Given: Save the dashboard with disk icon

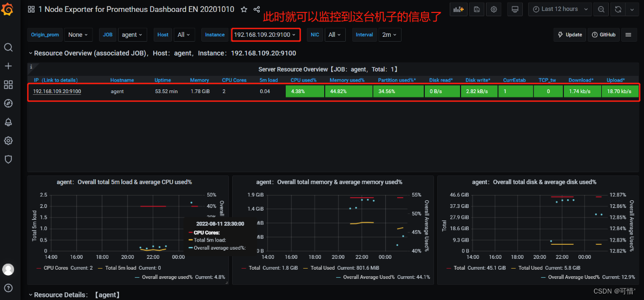Looking at the screenshot, I should point(477,9).
